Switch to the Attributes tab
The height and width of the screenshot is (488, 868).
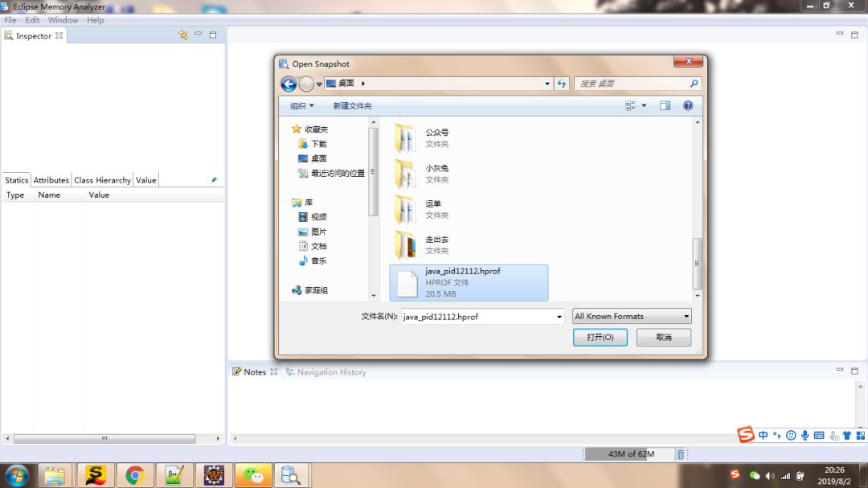click(x=51, y=180)
